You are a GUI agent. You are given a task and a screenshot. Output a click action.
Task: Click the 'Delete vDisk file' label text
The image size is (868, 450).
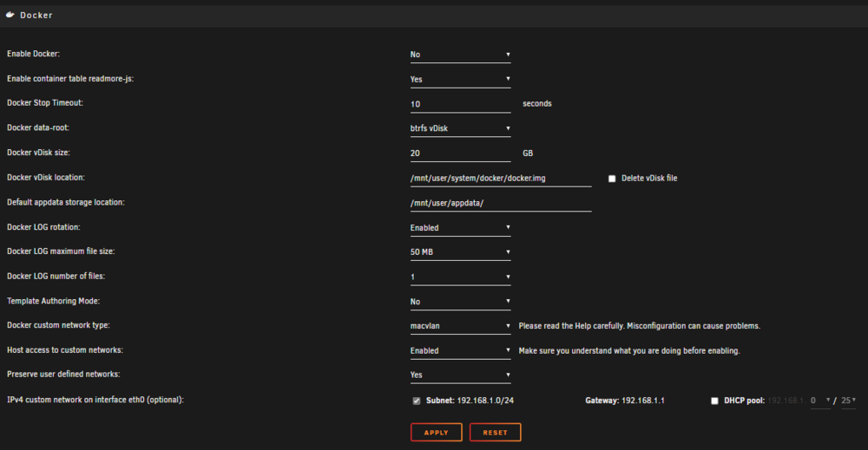coord(649,178)
